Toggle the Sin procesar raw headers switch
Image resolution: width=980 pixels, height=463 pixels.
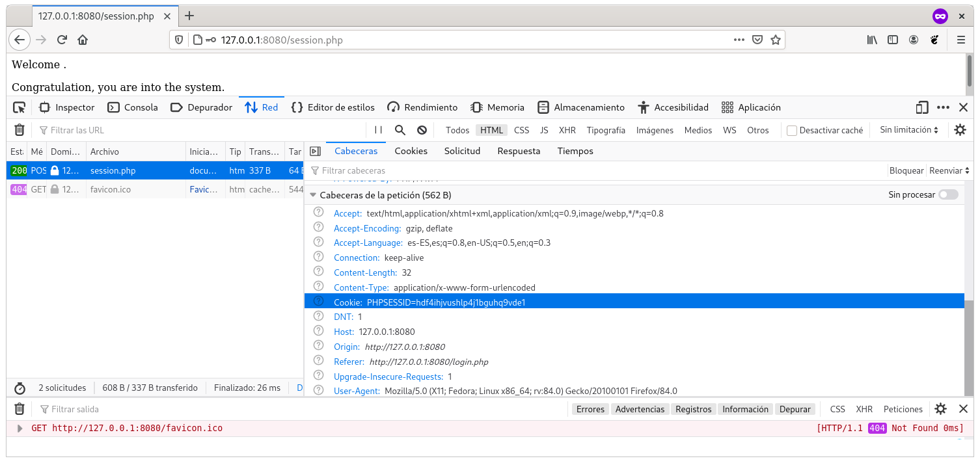pos(948,194)
